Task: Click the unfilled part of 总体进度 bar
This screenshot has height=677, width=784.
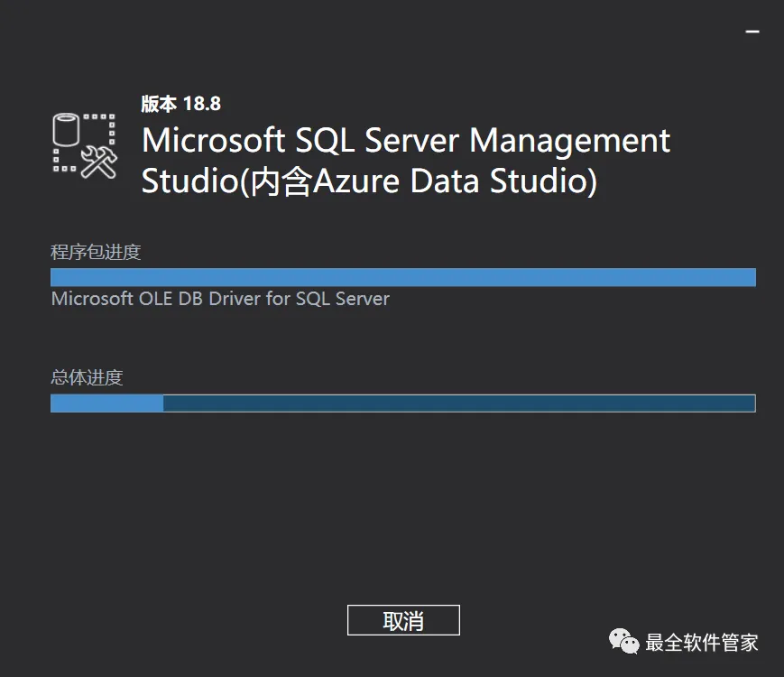Action: (458, 403)
